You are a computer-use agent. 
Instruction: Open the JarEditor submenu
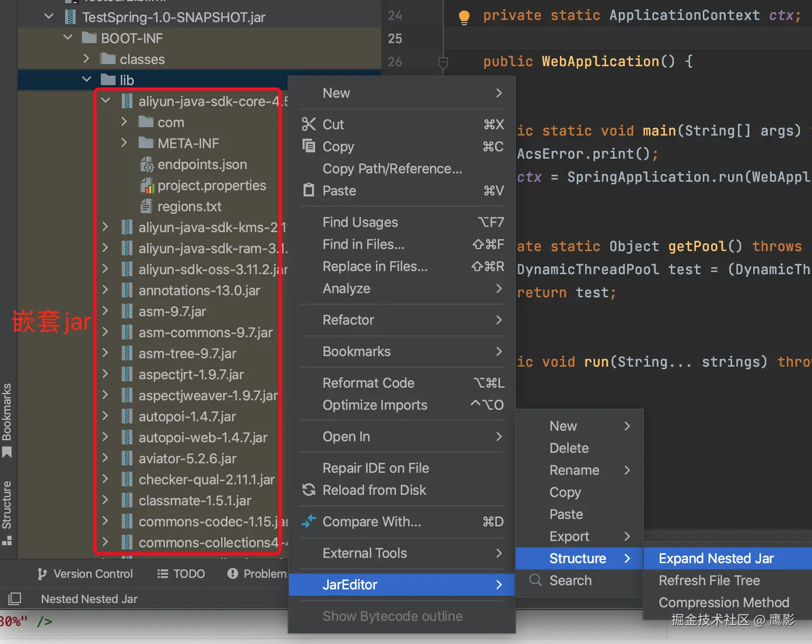[402, 585]
